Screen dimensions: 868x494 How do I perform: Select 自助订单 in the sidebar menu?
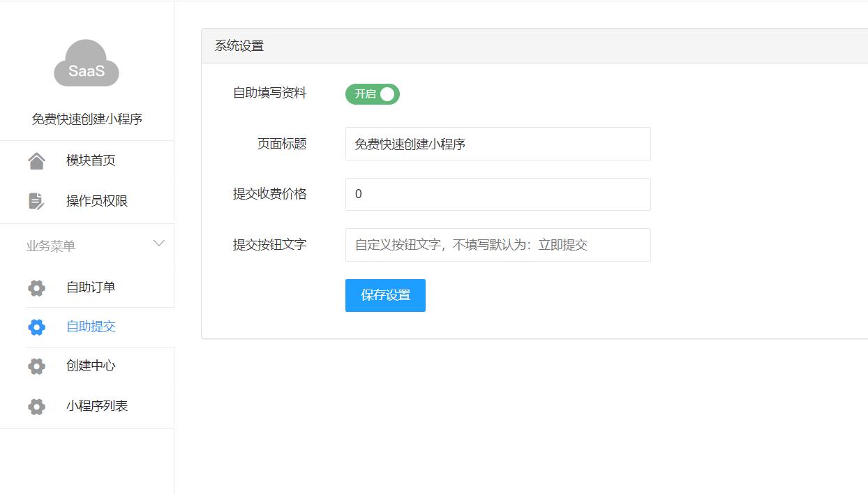91,287
